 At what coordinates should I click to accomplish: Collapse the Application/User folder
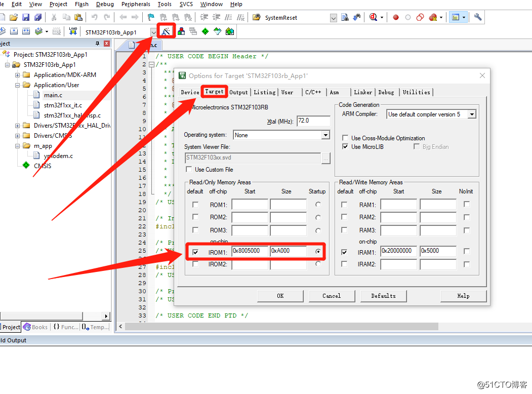18,85
